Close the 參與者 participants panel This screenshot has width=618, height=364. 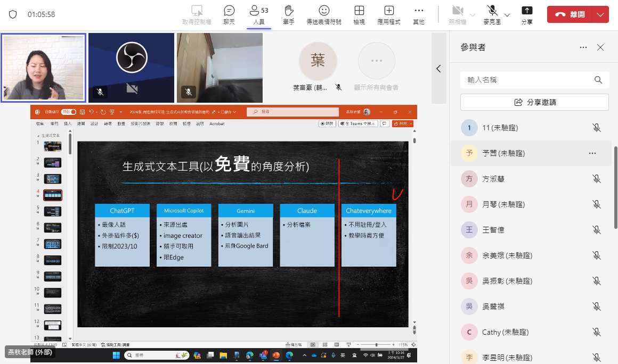tap(600, 47)
